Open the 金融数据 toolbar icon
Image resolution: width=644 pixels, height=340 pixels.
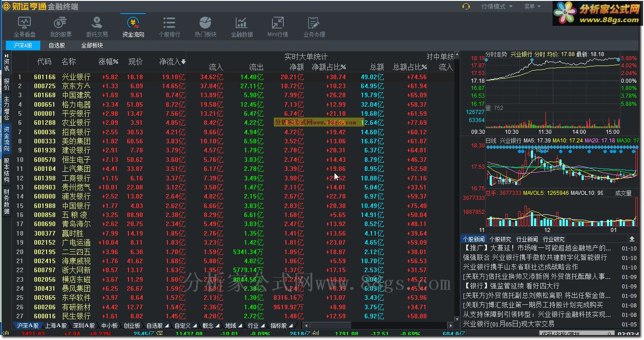coord(242,27)
